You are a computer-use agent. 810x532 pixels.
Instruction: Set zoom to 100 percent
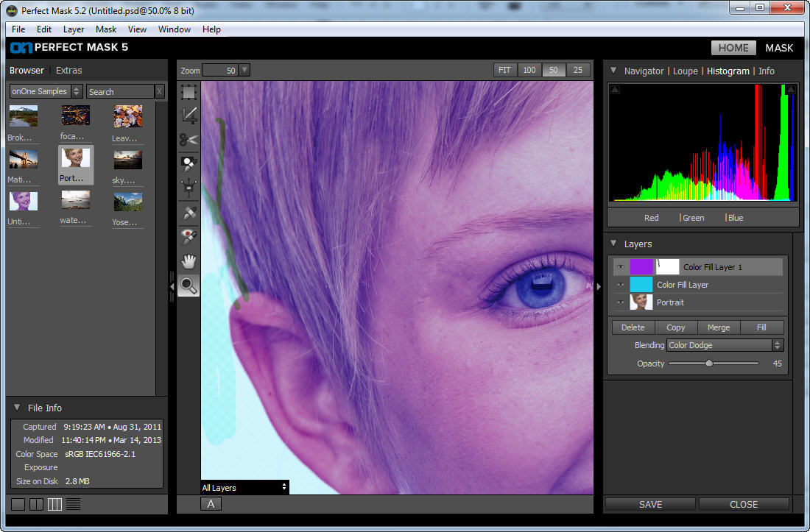click(x=529, y=70)
